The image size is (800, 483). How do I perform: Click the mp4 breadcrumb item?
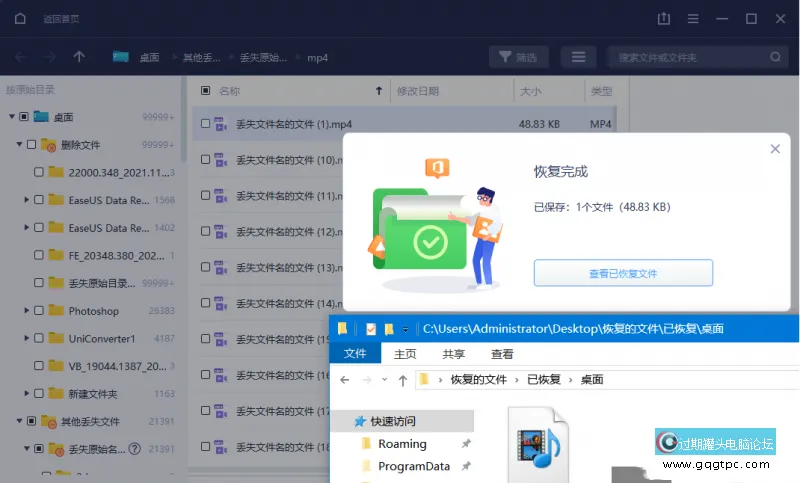click(x=317, y=58)
